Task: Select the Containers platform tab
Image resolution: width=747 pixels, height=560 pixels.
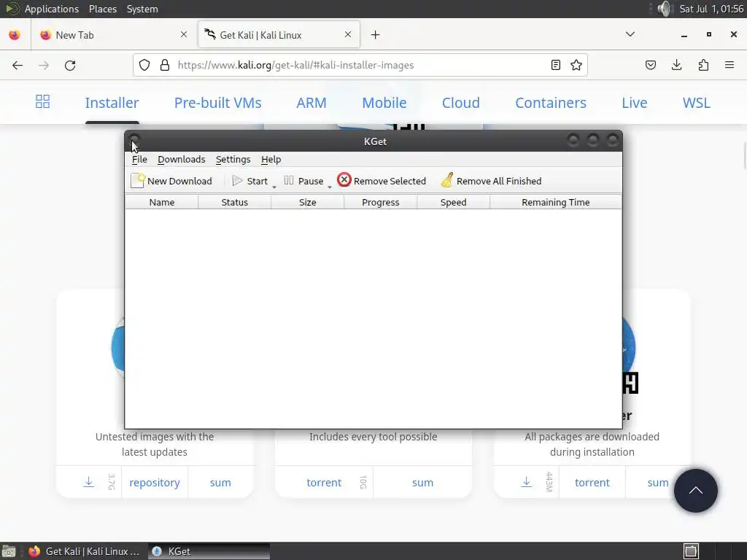Action: click(x=551, y=103)
